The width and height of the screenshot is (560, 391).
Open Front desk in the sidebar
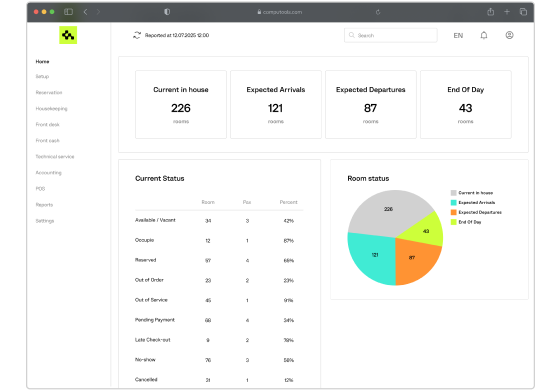[48, 125]
